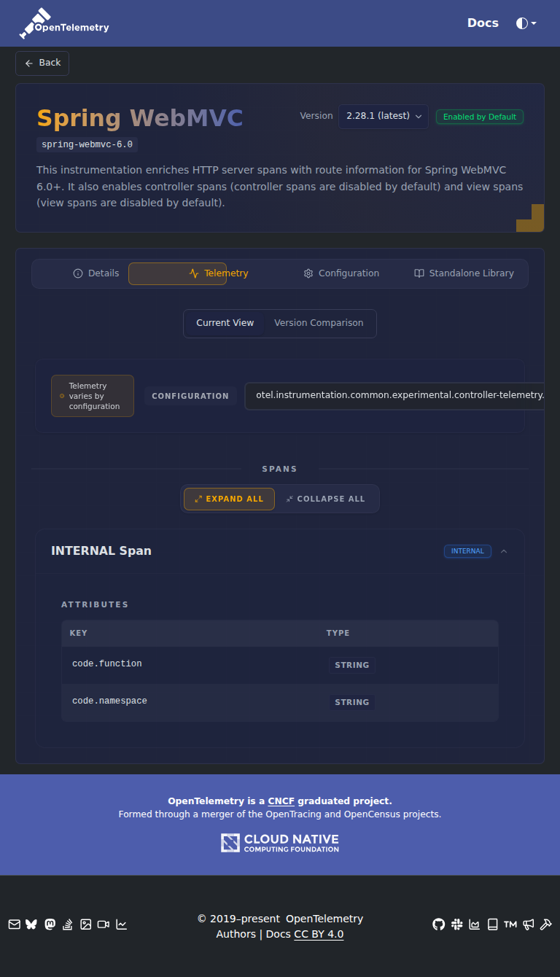Open the video camera footer icon
The width and height of the screenshot is (560, 977).
(x=104, y=925)
